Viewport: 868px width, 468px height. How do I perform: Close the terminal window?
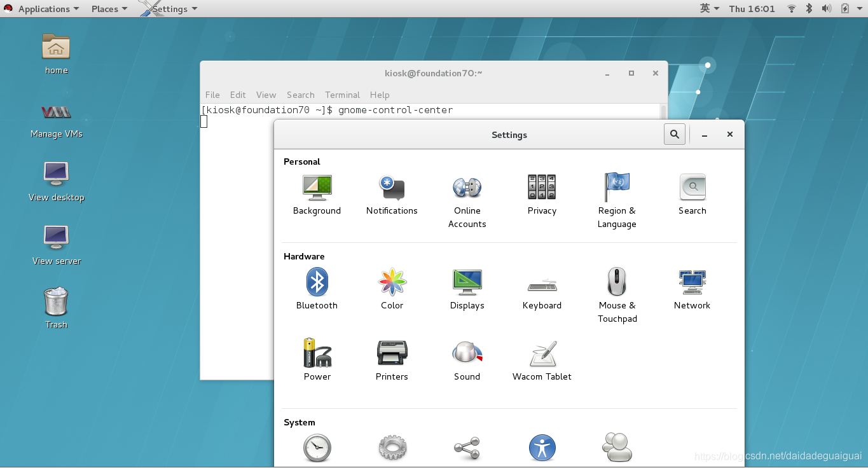point(655,73)
